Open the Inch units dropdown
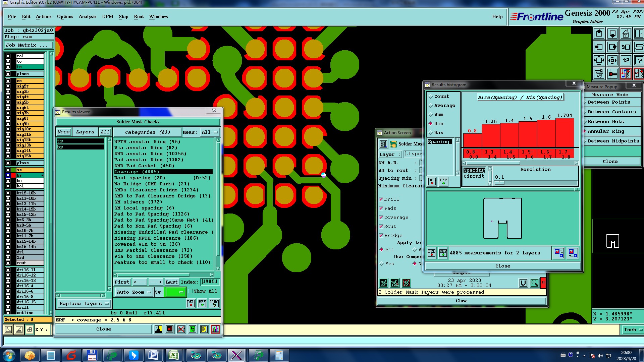The height and width of the screenshot is (362, 644). (x=633, y=330)
